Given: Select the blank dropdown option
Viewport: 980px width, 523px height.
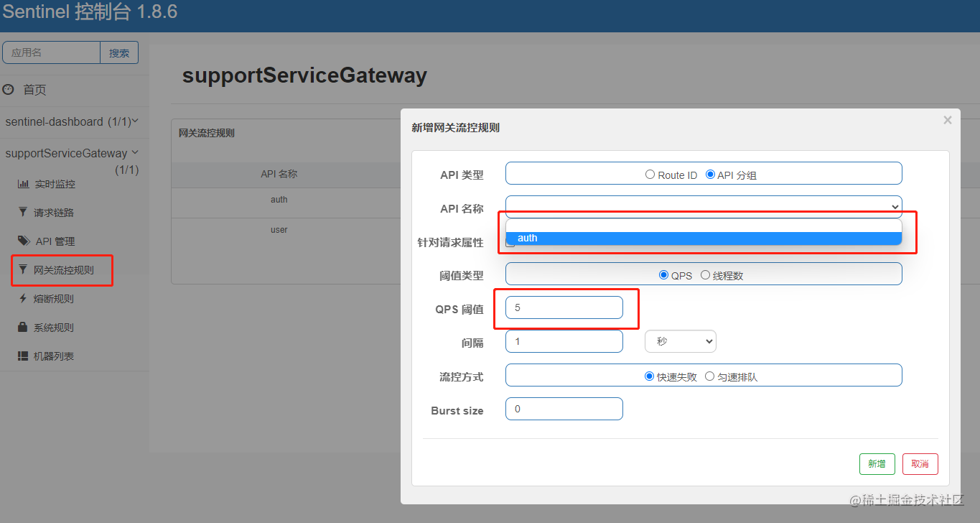Looking at the screenshot, I should (x=704, y=226).
